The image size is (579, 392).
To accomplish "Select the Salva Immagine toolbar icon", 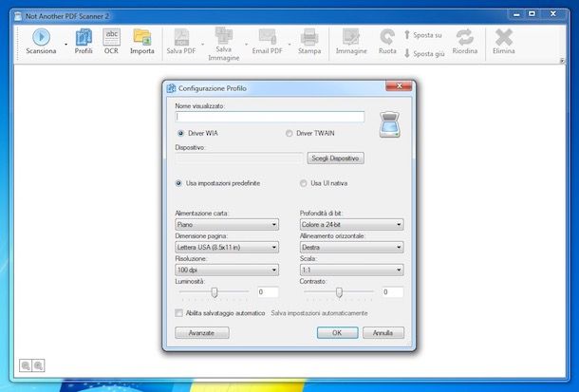I will pyautogui.click(x=224, y=44).
